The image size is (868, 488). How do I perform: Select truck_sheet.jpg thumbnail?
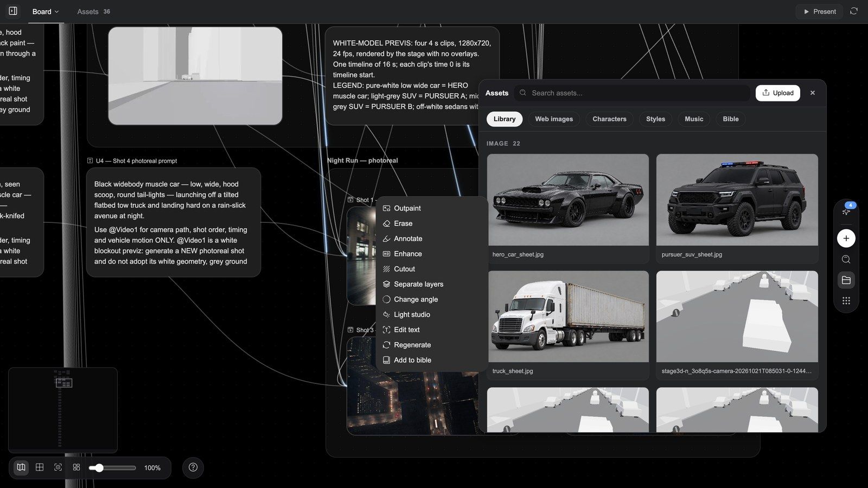(x=568, y=317)
